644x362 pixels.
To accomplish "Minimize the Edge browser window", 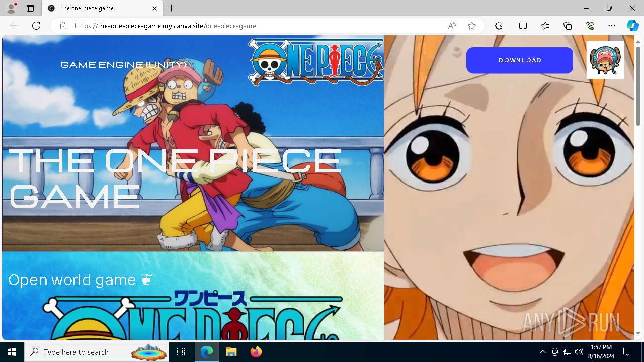I will pos(586,8).
